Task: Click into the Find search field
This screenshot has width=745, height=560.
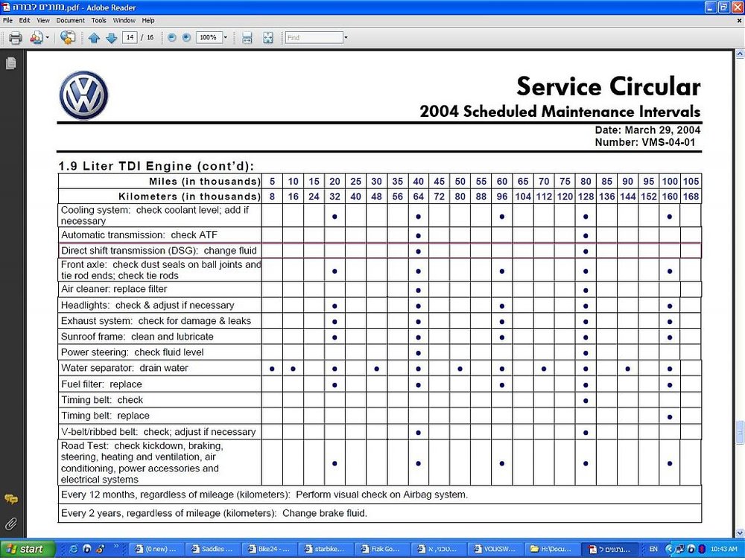Action: pyautogui.click(x=314, y=37)
